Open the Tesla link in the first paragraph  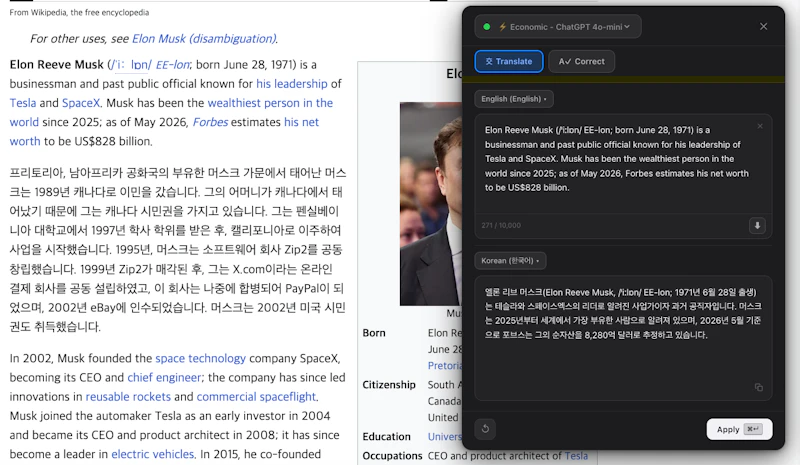23,103
